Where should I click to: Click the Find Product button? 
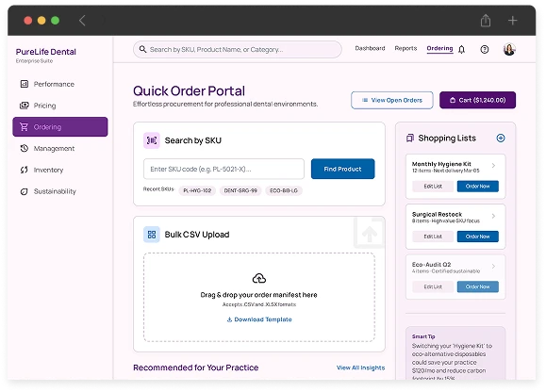[x=342, y=169]
